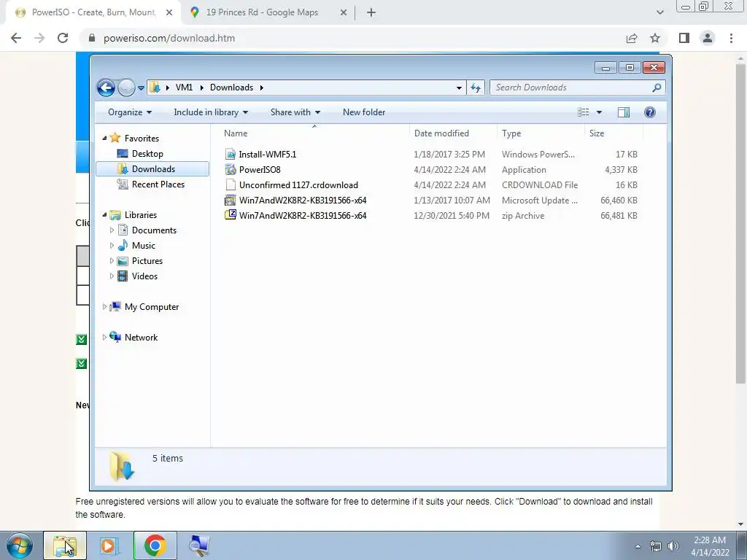Select the Microsoft Update Win7AndW2K8R2 file icon
The image size is (747, 560).
point(231,200)
